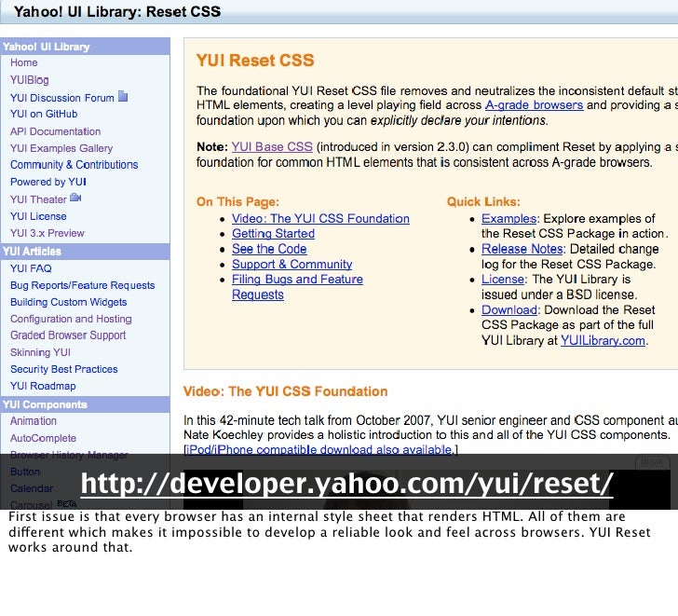This screenshot has height=616, width=678.
Task: Jump to Support & Community section
Action: [x=292, y=265]
